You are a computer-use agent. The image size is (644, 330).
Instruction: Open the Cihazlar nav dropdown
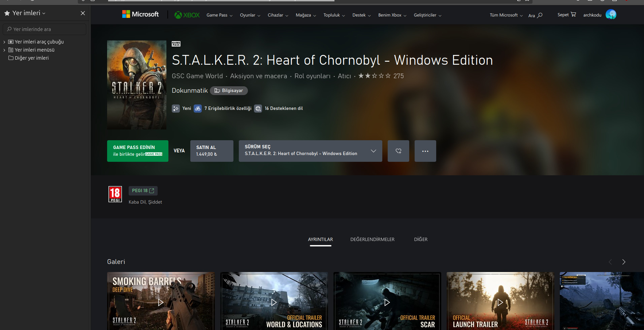pos(278,15)
